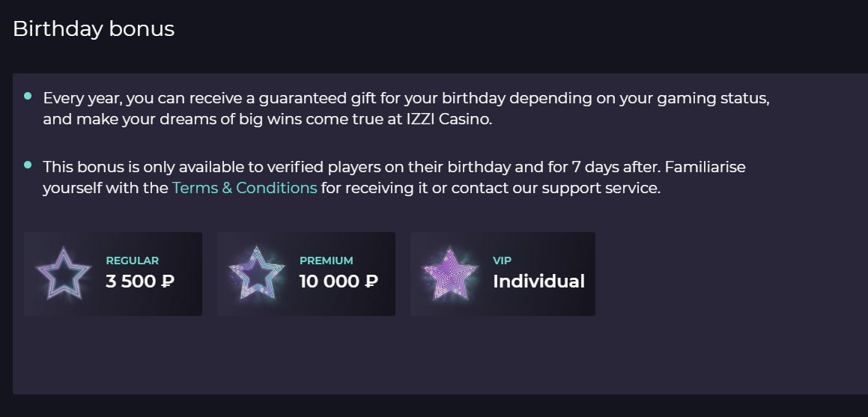The height and width of the screenshot is (417, 868).
Task: Click the Premium status star icon
Action: [257, 273]
